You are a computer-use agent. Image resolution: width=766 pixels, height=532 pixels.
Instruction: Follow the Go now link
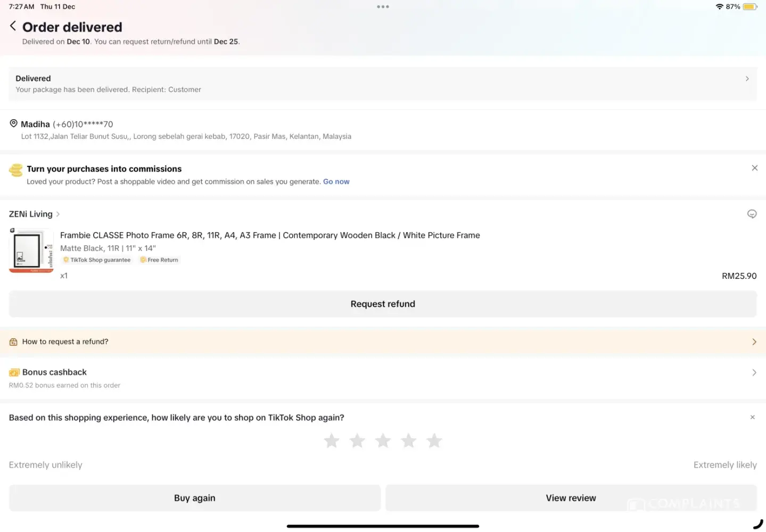336,181
